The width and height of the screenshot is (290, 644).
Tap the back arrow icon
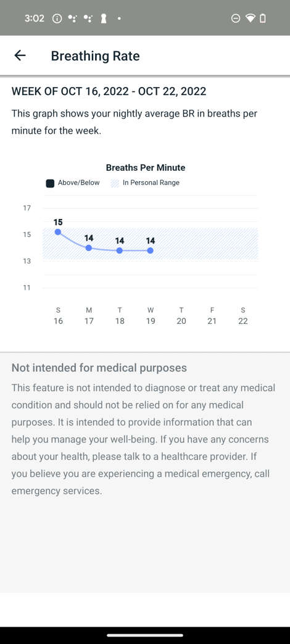point(20,56)
